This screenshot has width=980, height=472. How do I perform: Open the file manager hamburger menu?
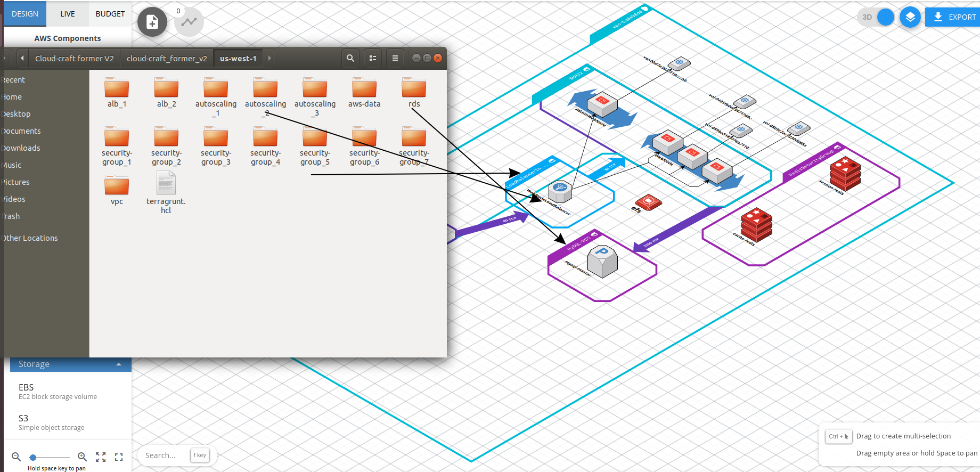click(x=395, y=58)
